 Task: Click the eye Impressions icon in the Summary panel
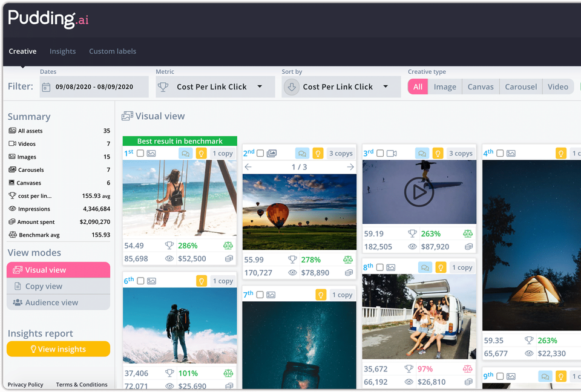tap(13, 209)
